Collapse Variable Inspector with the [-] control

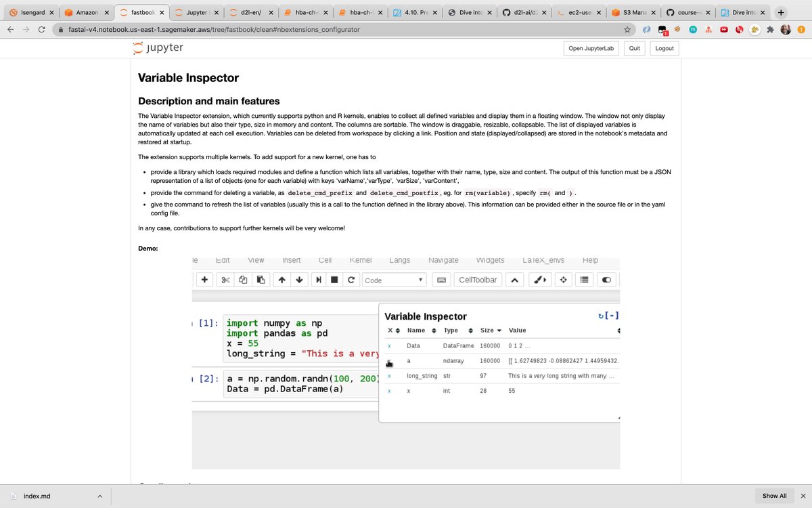point(612,316)
